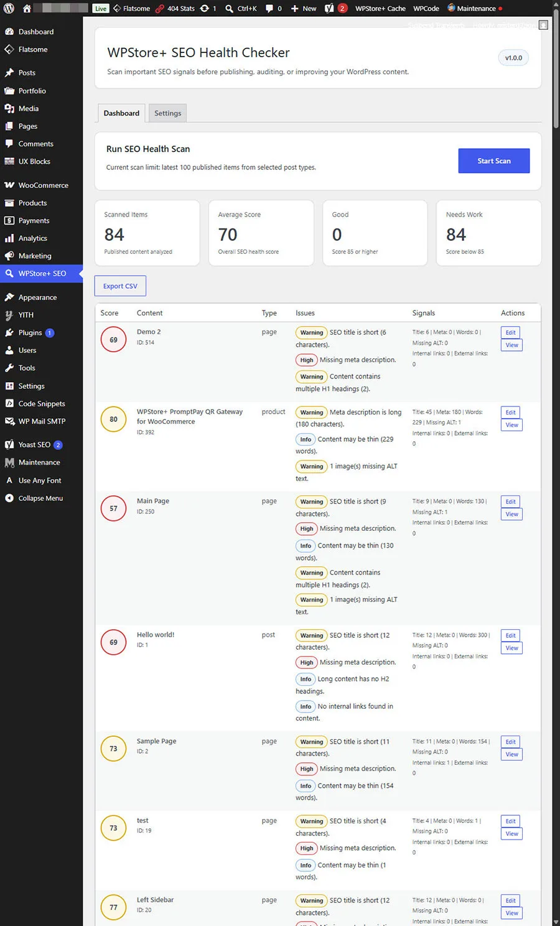This screenshot has height=926, width=560.
Task: Open the Marketing megaphone icon
Action: pyautogui.click(x=9, y=256)
